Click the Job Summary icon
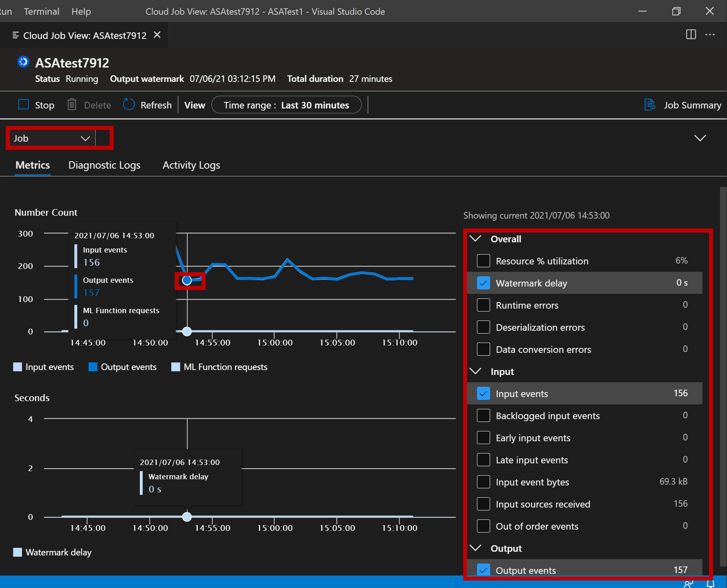Viewport: 727px width, 588px height. click(x=650, y=105)
